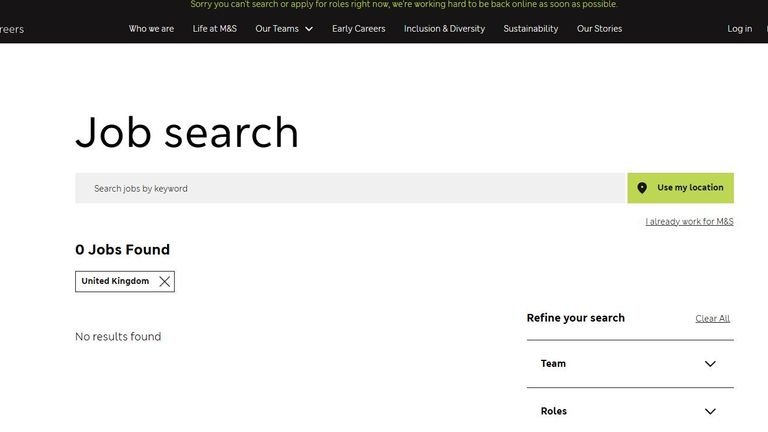Click Clear All to reset filters
Screen dimensions: 768x432
tap(712, 319)
